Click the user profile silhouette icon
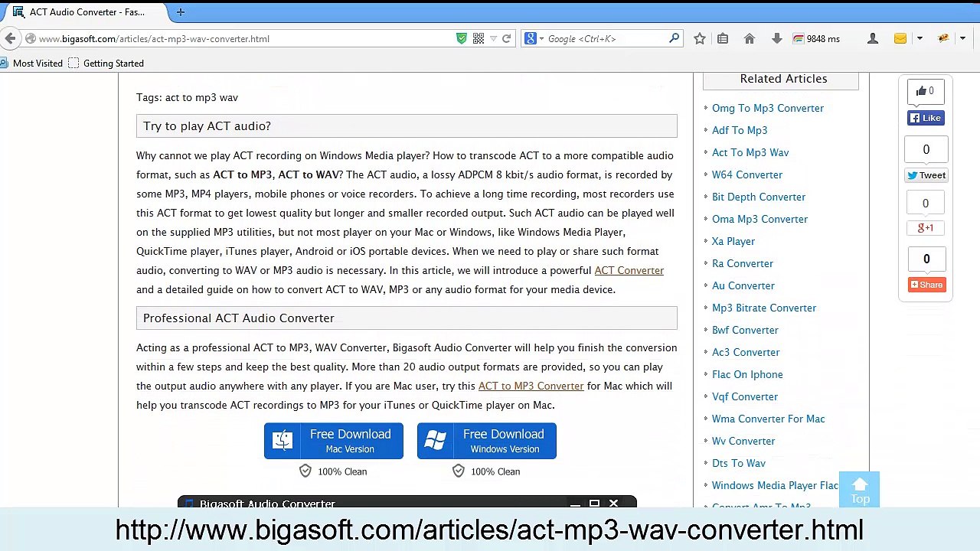This screenshot has height=551, width=980. 872,38
